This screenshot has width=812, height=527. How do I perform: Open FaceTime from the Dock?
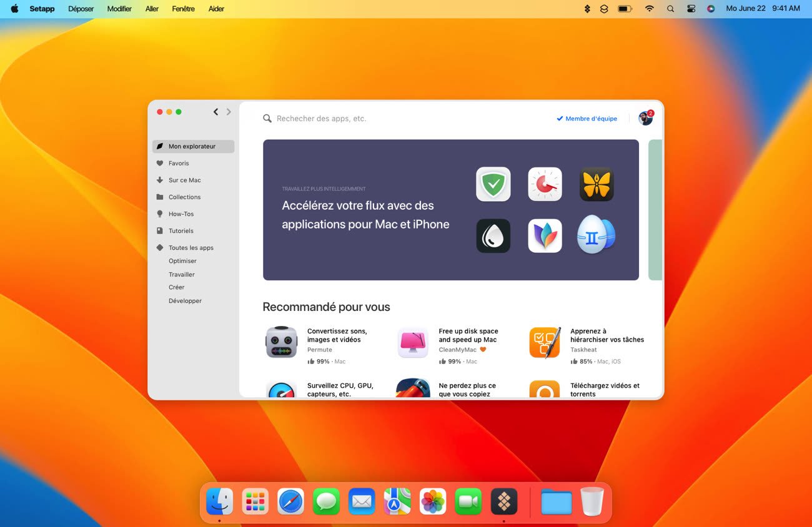(468, 501)
